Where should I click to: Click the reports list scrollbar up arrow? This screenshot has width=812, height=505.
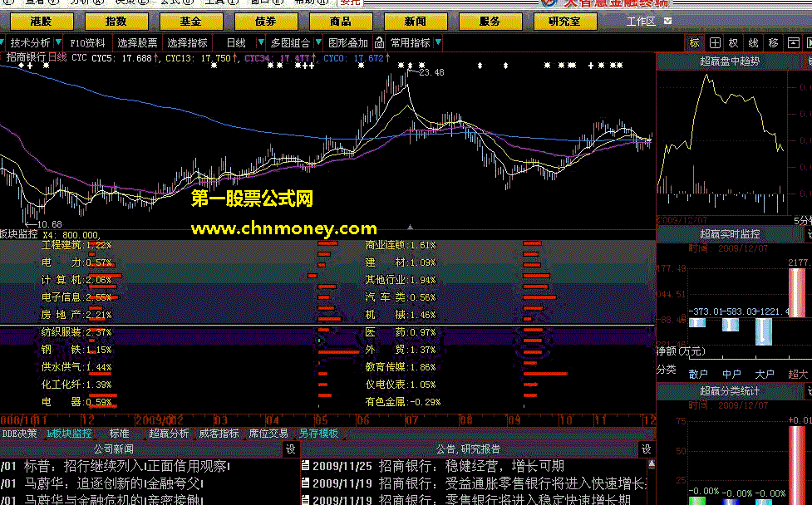pos(652,464)
